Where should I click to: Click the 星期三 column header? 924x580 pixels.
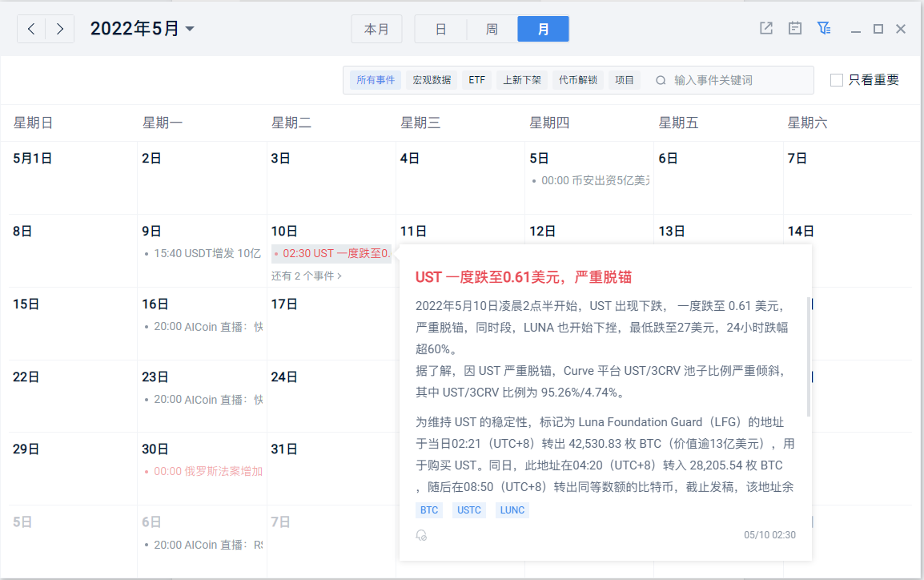tap(420, 123)
